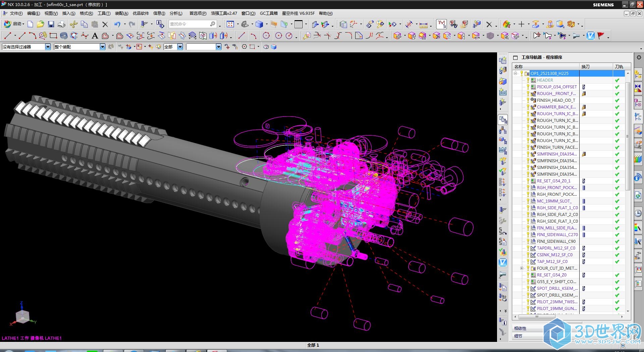Toggle lightbulb on TAP_M12_SF_C0 operation
Viewport: 644px width, 352px height.
528,261
